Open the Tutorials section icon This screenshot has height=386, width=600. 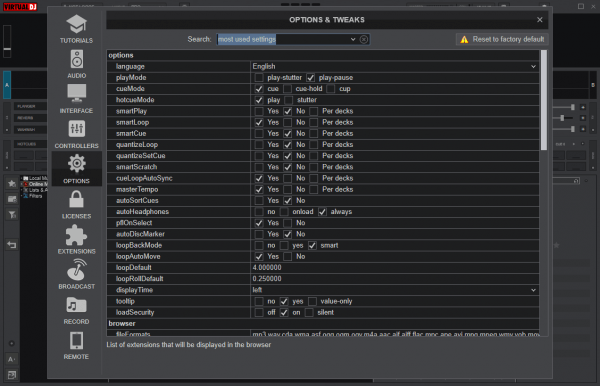pyautogui.click(x=77, y=24)
